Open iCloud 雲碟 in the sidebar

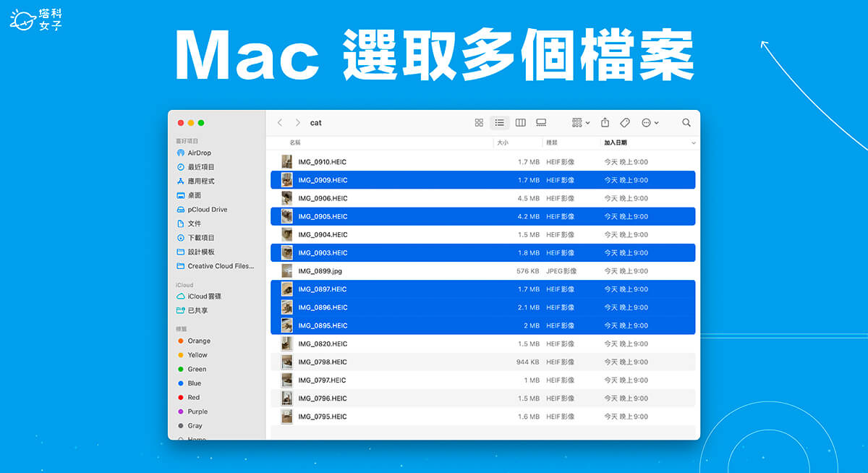click(203, 296)
